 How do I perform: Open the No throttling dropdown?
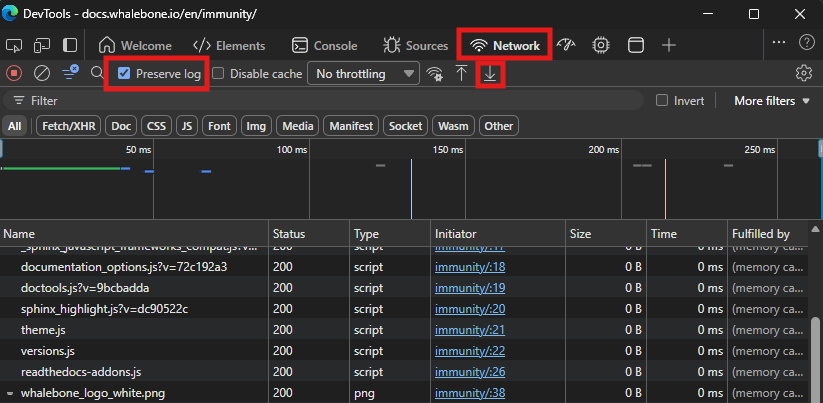[x=363, y=73]
